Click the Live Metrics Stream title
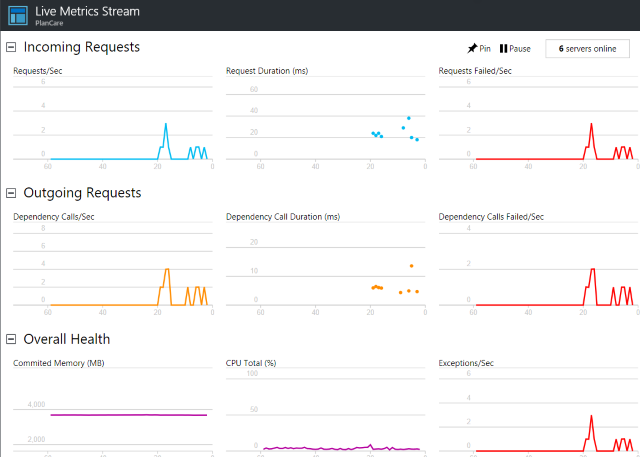Image resolution: width=640 pixels, height=457 pixels. pos(87,11)
